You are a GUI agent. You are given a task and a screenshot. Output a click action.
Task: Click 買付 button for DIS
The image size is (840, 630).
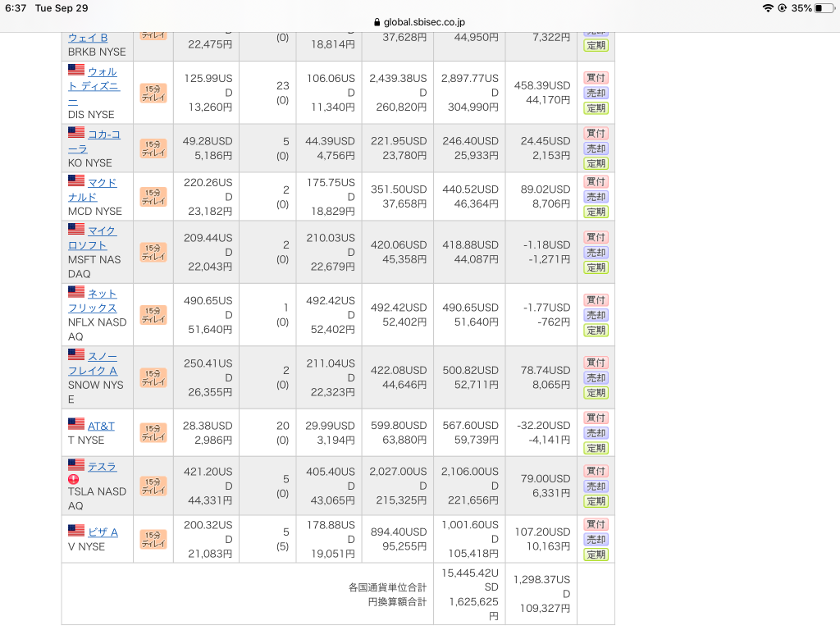[x=596, y=78]
